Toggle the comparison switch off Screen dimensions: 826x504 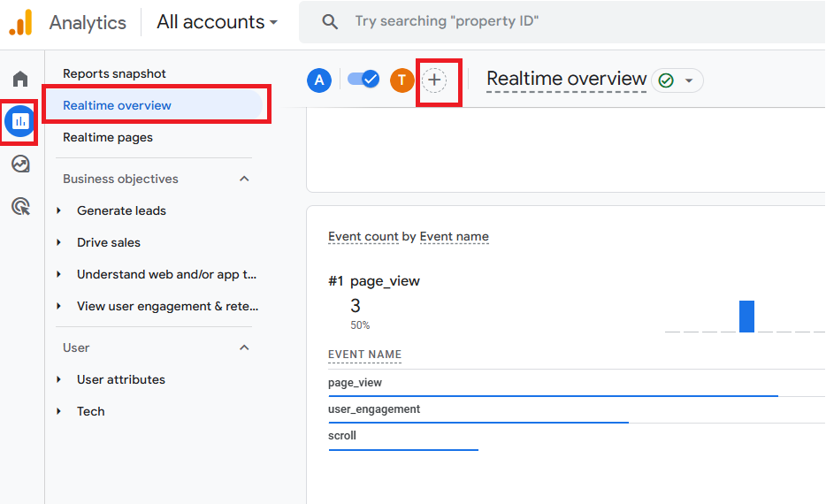363,80
